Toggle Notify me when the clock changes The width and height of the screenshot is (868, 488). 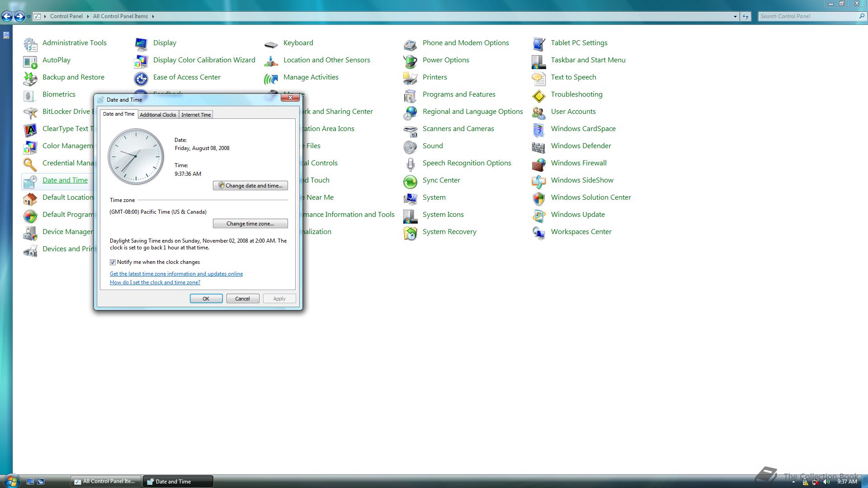(x=113, y=262)
